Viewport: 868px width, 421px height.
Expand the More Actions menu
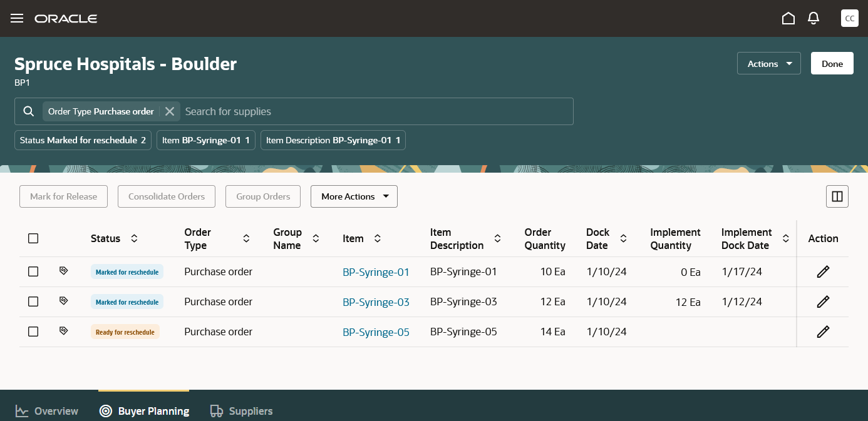(354, 196)
